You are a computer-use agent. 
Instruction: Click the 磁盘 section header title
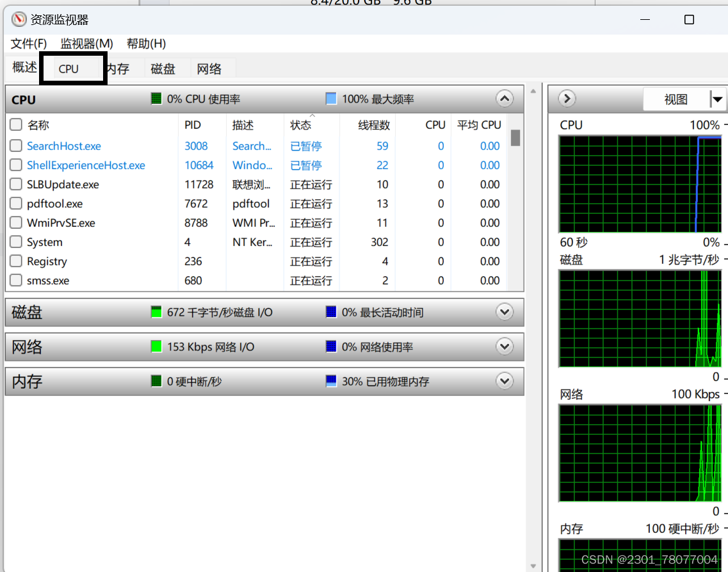(26, 312)
